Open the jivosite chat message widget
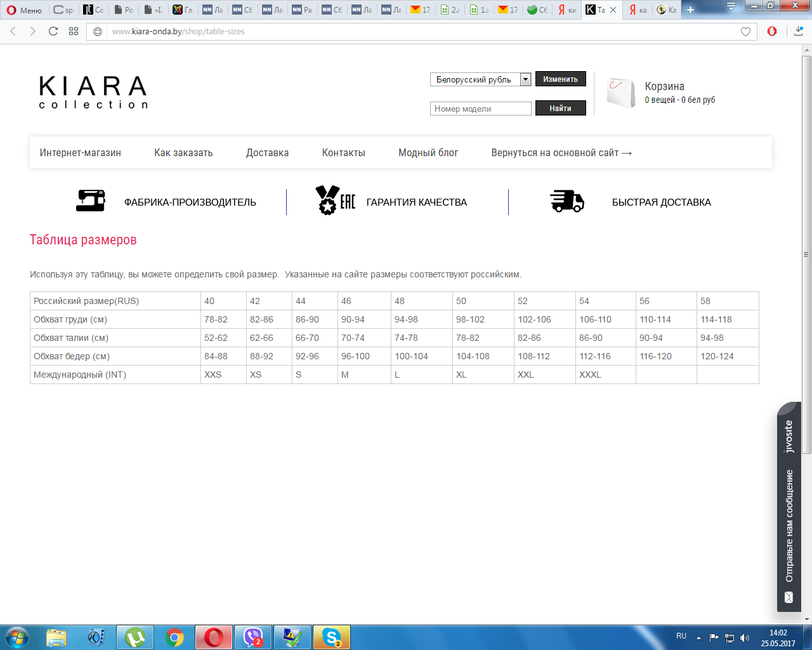Image resolution: width=812 pixels, height=650 pixels. pos(789,508)
